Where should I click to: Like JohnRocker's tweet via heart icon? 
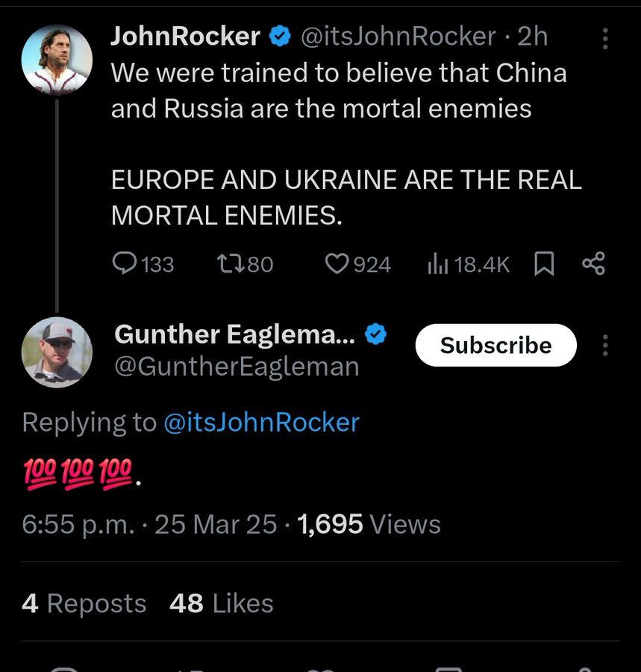click(339, 263)
